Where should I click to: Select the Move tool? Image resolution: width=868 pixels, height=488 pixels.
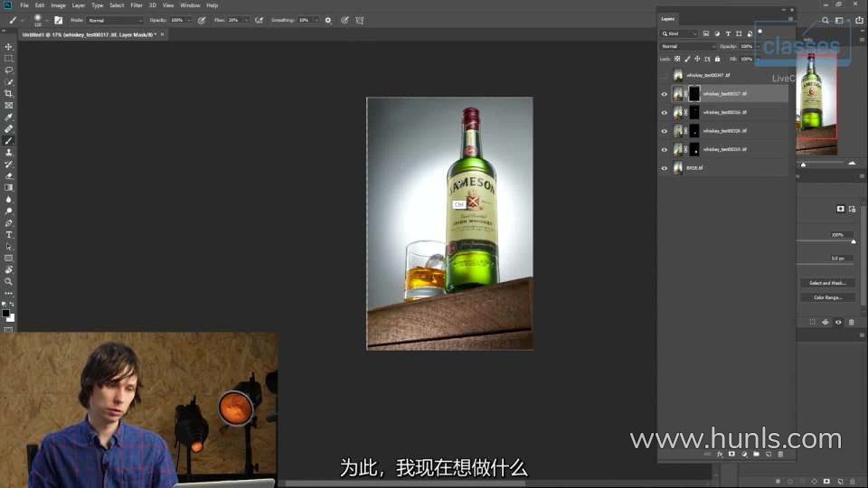point(8,47)
